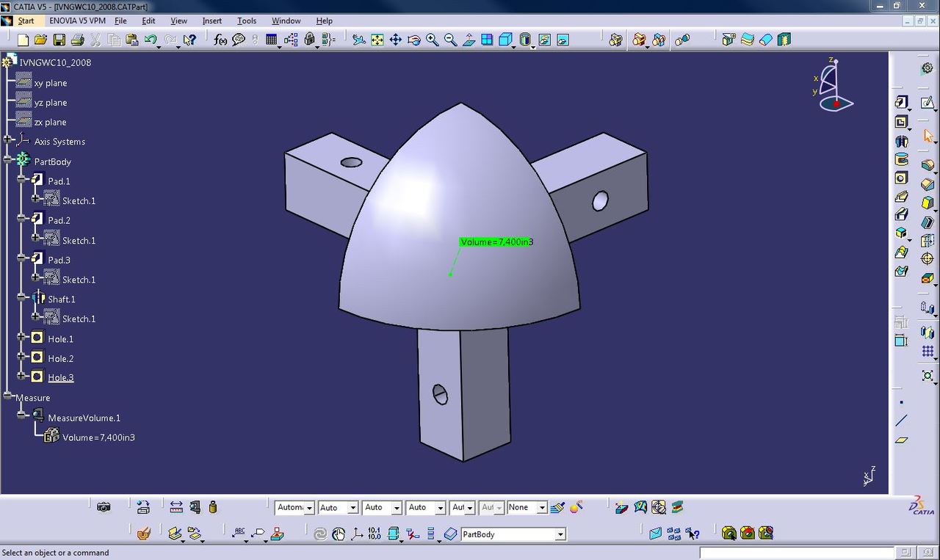Viewport: 940px width, 560px height.
Task: Select the Hole tool in right toolbar
Action: (902, 178)
